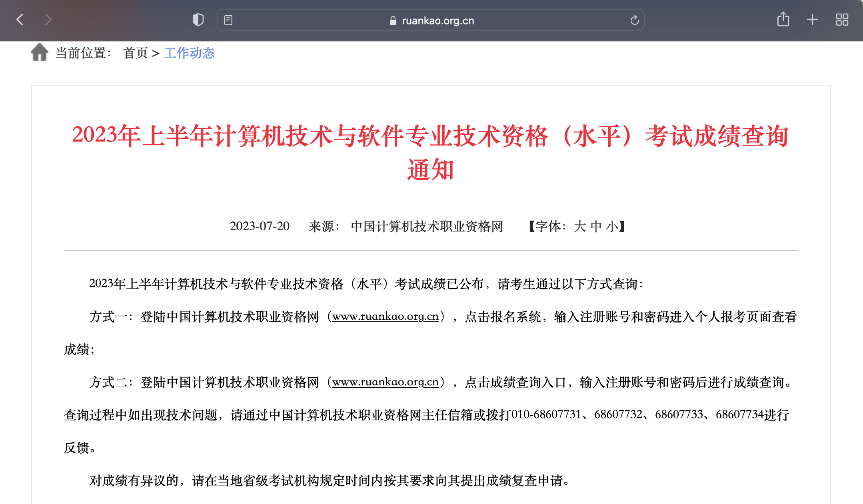Set font size to 大

580,227
